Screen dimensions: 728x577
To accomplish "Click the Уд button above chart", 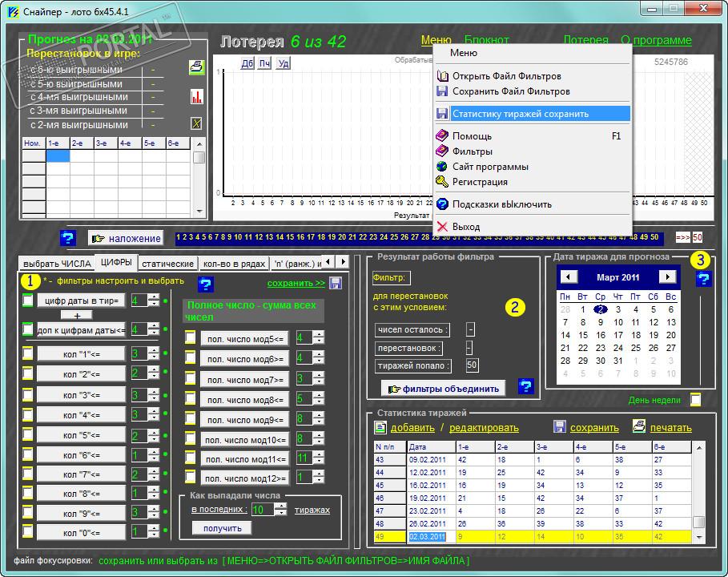I will (x=284, y=63).
